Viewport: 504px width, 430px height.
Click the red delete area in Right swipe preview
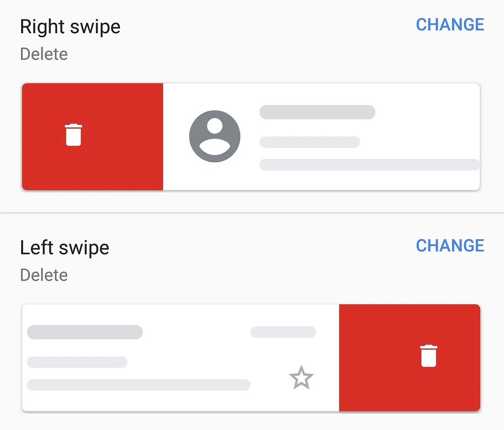[92, 137]
